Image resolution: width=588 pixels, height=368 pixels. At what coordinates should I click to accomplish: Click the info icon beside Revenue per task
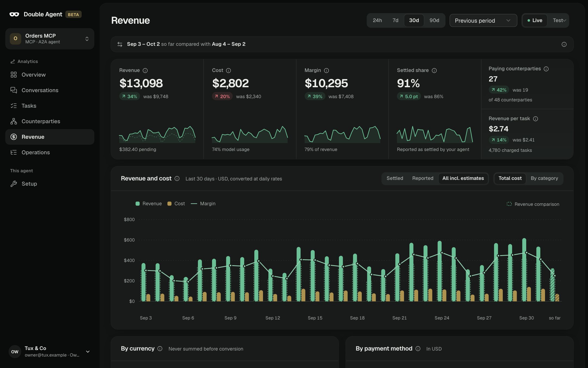point(535,119)
